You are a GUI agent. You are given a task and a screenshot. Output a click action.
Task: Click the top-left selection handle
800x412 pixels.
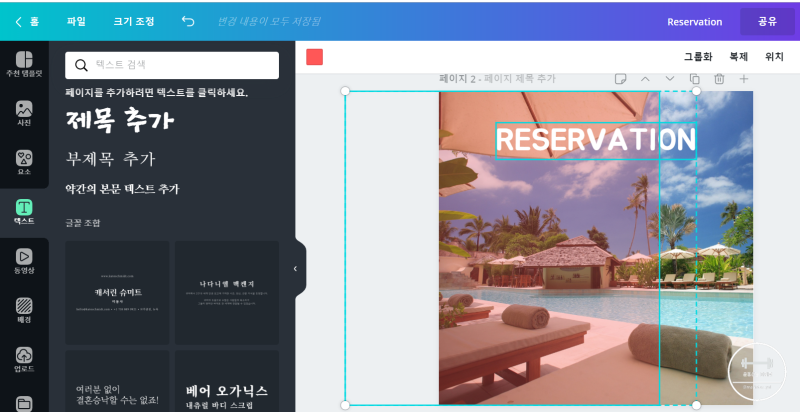tap(345, 91)
